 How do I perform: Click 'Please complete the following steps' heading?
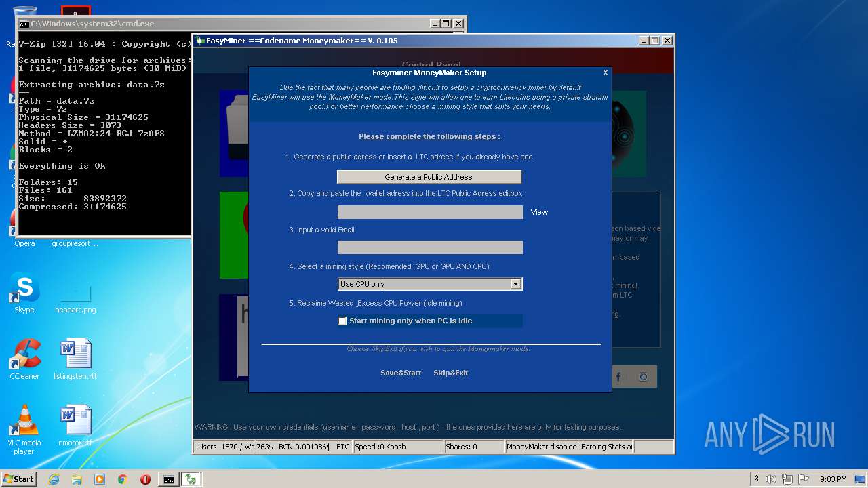point(429,136)
